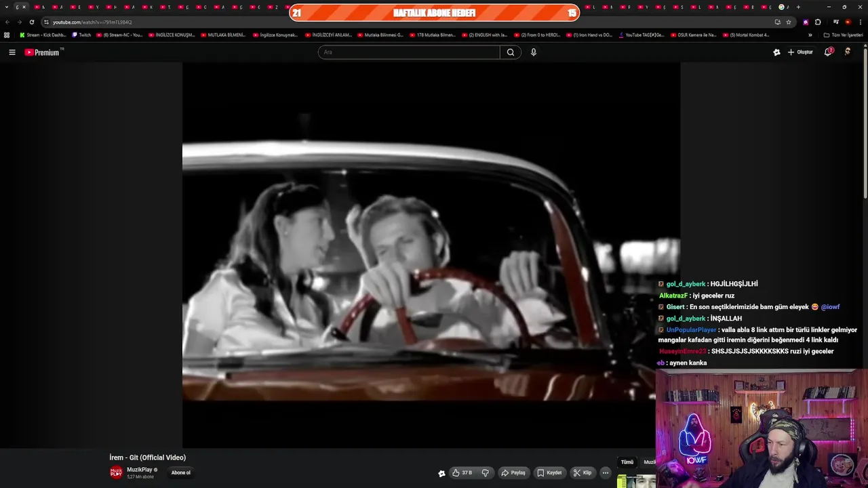Click the UnPopularPlayer username in chat
Screen dimensions: 868x488
point(691,329)
